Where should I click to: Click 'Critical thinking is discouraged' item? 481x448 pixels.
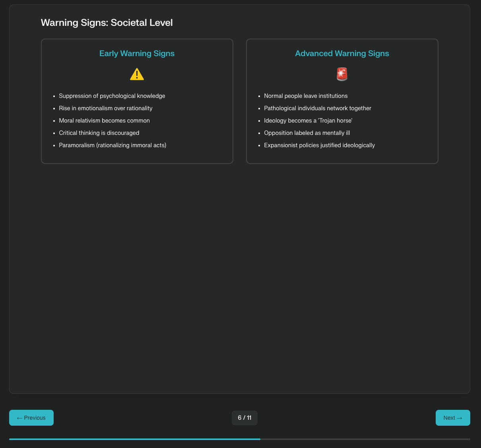(x=99, y=133)
